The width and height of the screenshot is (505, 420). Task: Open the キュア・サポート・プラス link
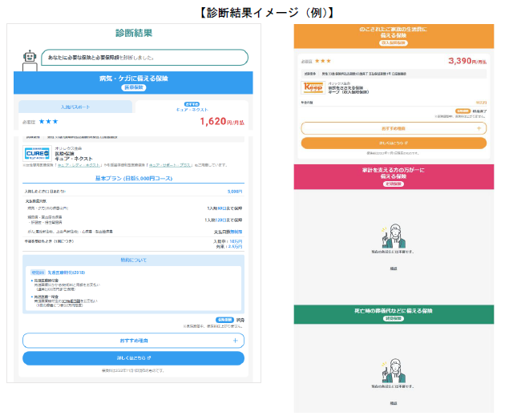point(170,165)
